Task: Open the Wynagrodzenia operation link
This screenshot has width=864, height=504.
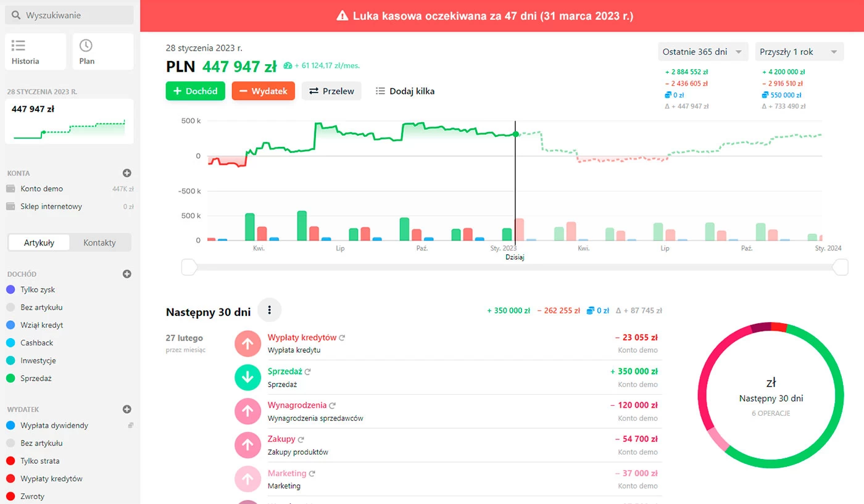Action: coord(297,405)
